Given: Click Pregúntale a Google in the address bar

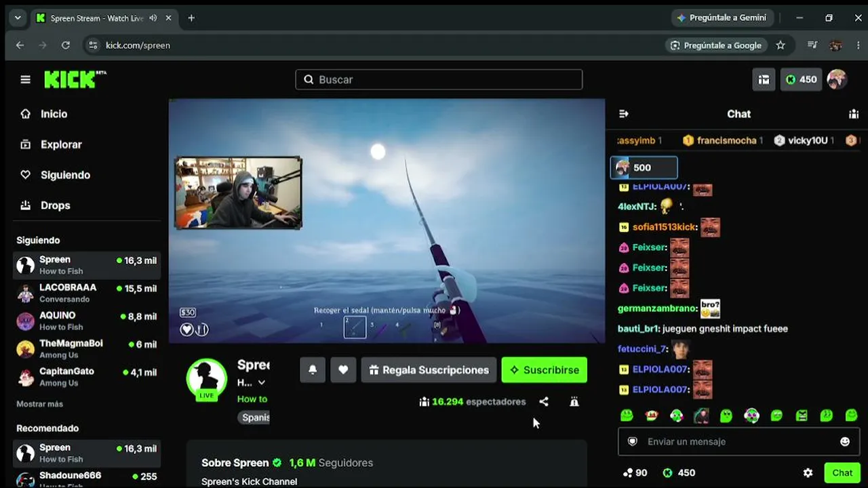Looking at the screenshot, I should (x=716, y=45).
